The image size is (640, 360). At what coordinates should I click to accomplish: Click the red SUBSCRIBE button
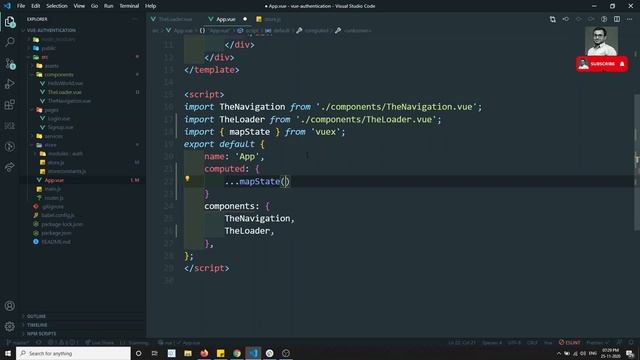pos(602,64)
